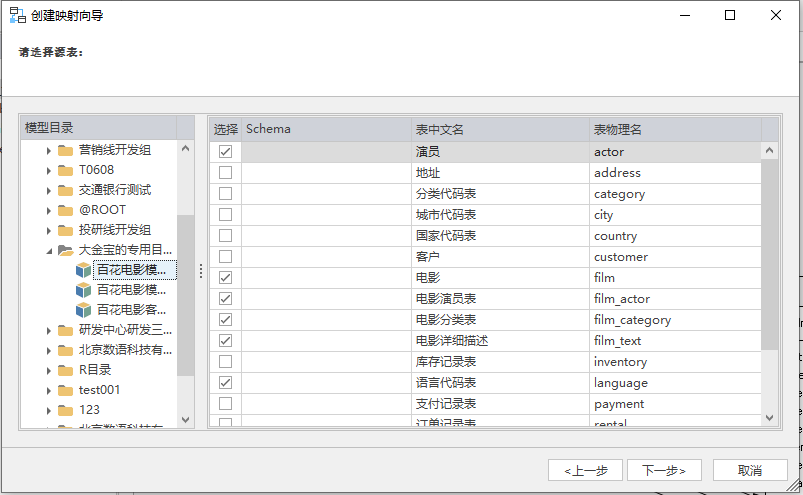Click the table list vertical scrollbar thumb
The width and height of the screenshot is (803, 495).
point(769,254)
